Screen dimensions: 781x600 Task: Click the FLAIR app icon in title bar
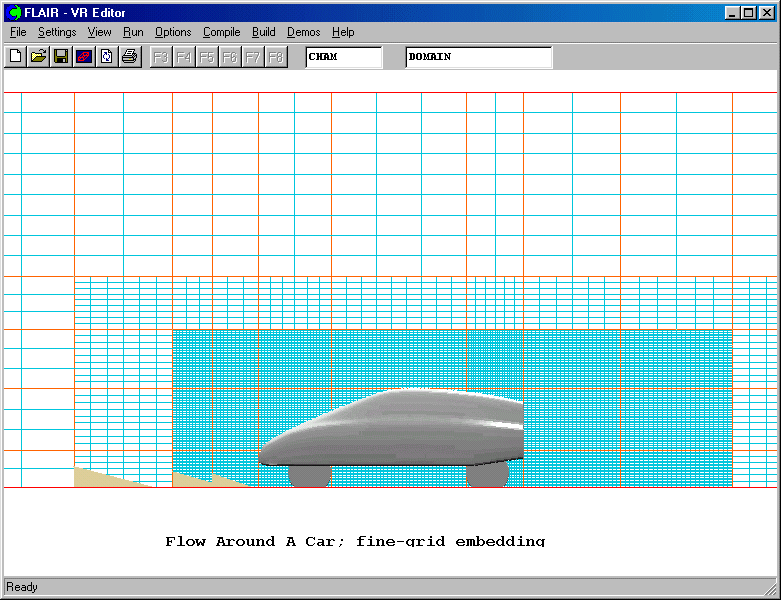(x=14, y=12)
